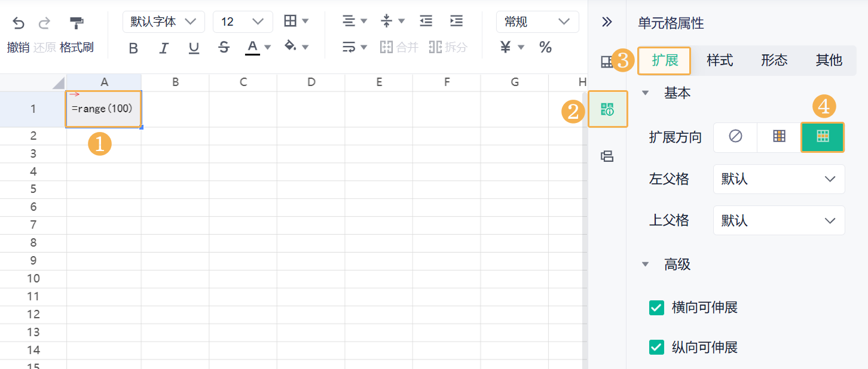Image resolution: width=868 pixels, height=369 pixels.
Task: Click the select-all corner triangle
Action: [58, 82]
